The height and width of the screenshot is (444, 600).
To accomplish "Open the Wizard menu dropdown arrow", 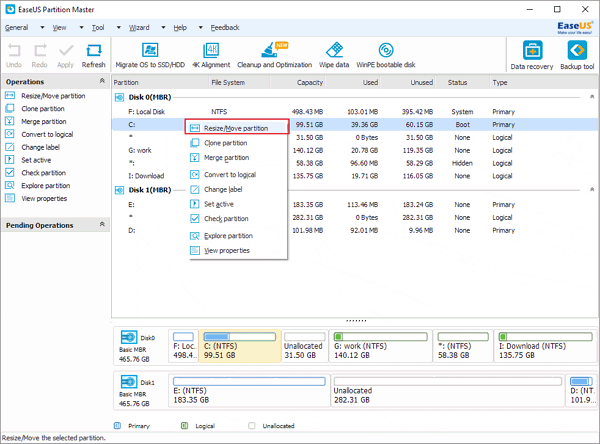I will [163, 28].
